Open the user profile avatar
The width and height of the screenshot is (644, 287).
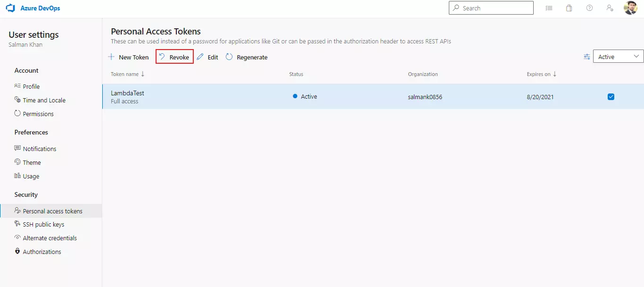point(630,8)
